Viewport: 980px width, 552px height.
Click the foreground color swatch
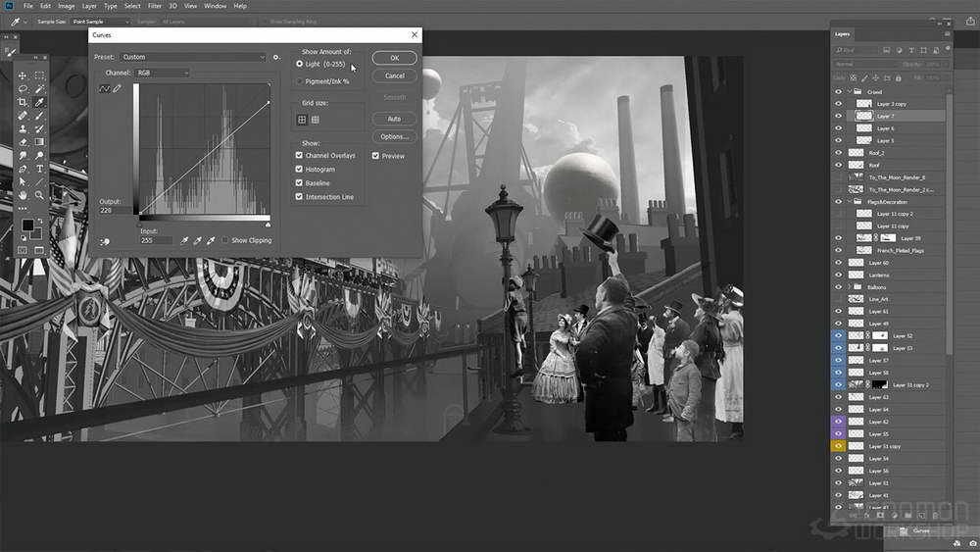click(27, 226)
